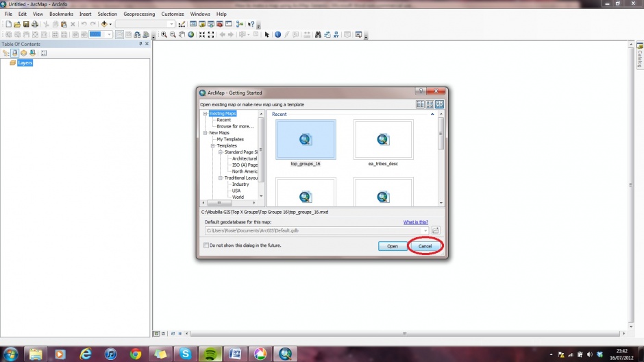Click the Open button in dialog
The width and height of the screenshot is (644, 362).
click(x=393, y=246)
